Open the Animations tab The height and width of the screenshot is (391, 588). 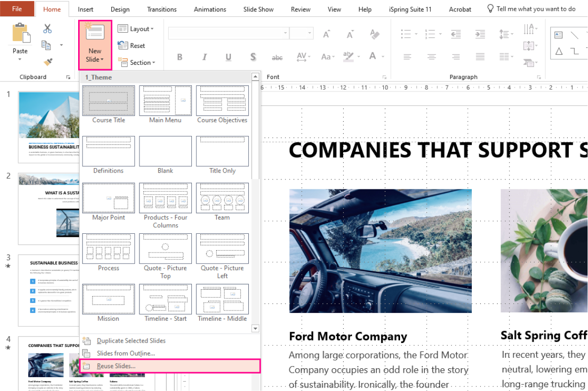[x=210, y=9]
